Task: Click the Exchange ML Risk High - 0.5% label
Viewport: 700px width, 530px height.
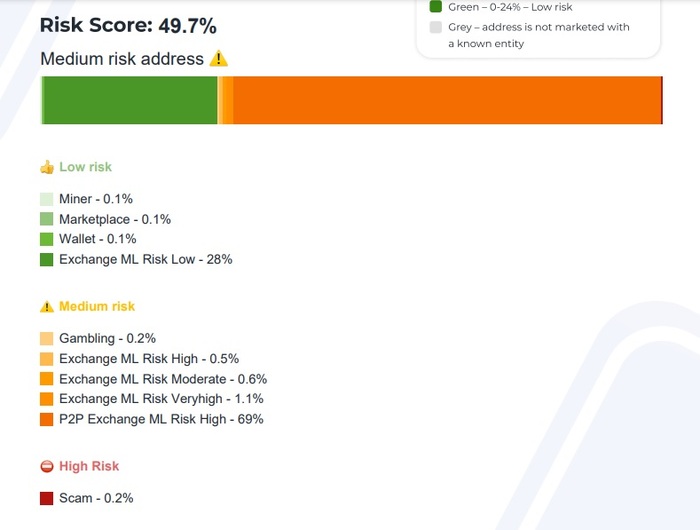Action: (149, 359)
